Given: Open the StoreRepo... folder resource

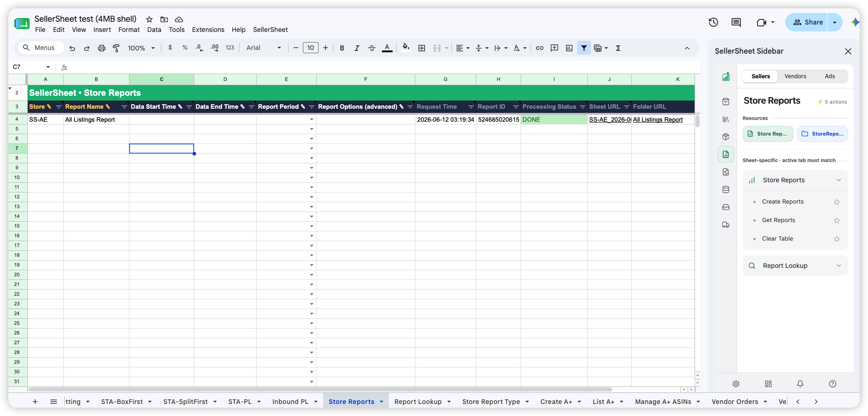Looking at the screenshot, I should coord(823,134).
